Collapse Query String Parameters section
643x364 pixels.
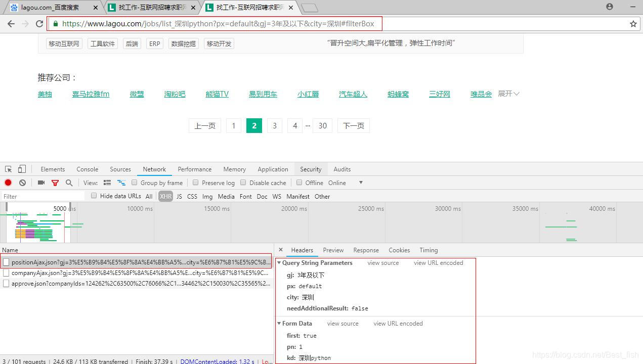click(279, 263)
